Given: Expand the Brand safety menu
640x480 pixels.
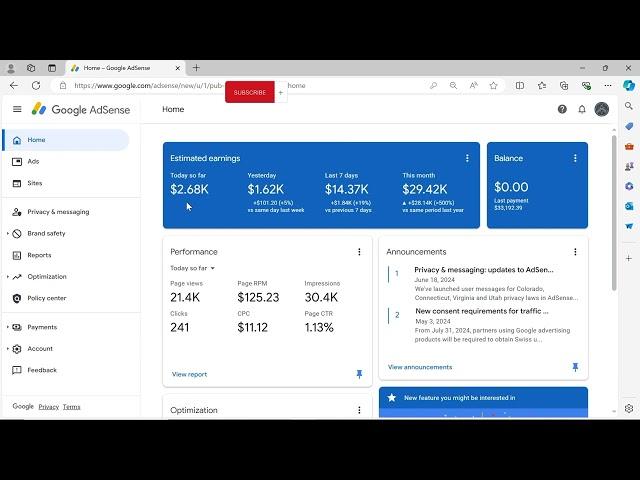Looking at the screenshot, I should (8, 233).
